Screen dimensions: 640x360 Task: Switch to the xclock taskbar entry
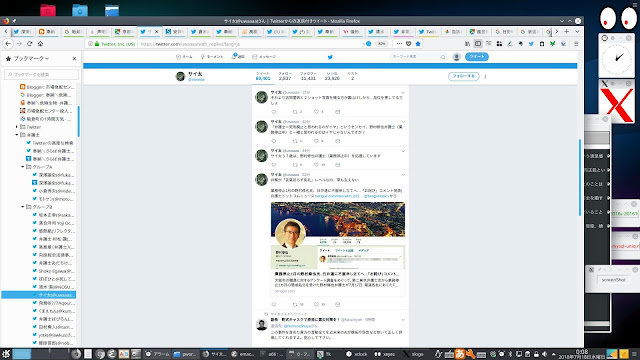coord(357,354)
